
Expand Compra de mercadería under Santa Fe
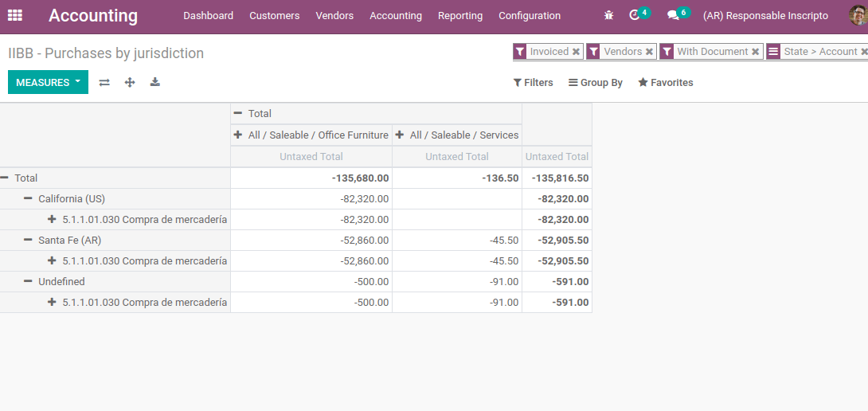coord(115,261)
